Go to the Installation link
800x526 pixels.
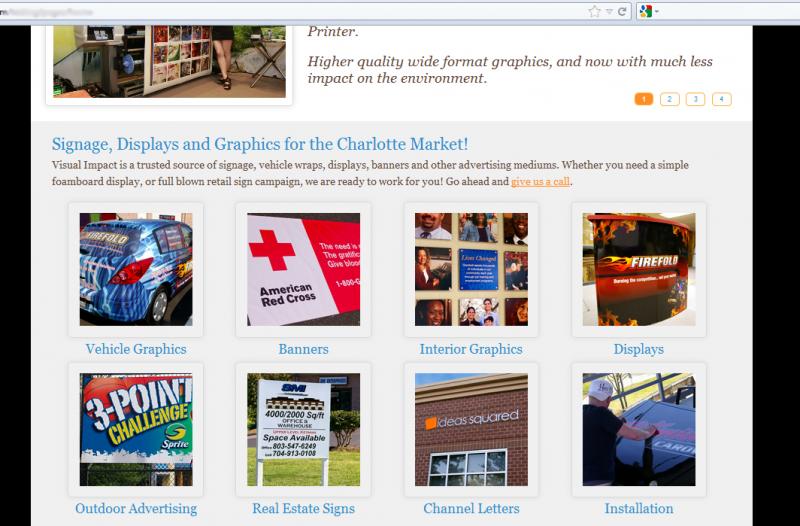tap(639, 508)
